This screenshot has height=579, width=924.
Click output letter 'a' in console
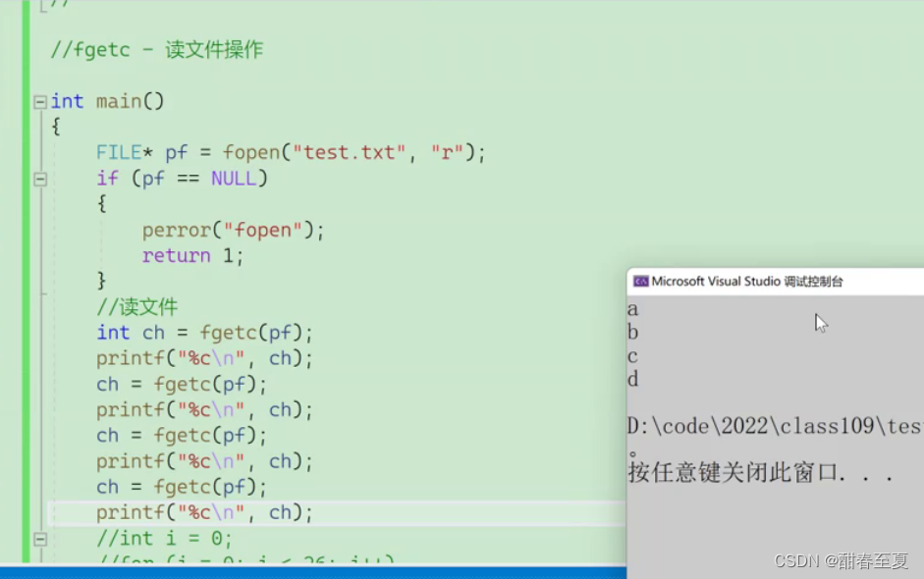tap(633, 309)
